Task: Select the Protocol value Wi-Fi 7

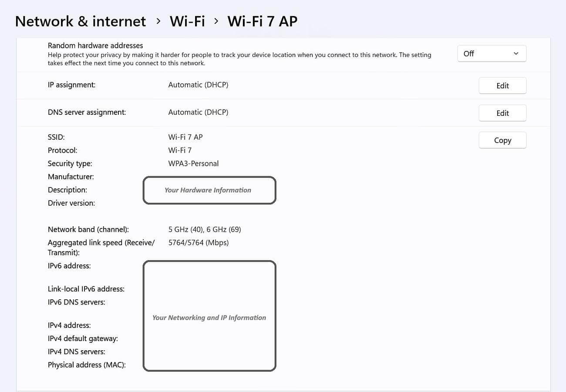Action: click(180, 150)
